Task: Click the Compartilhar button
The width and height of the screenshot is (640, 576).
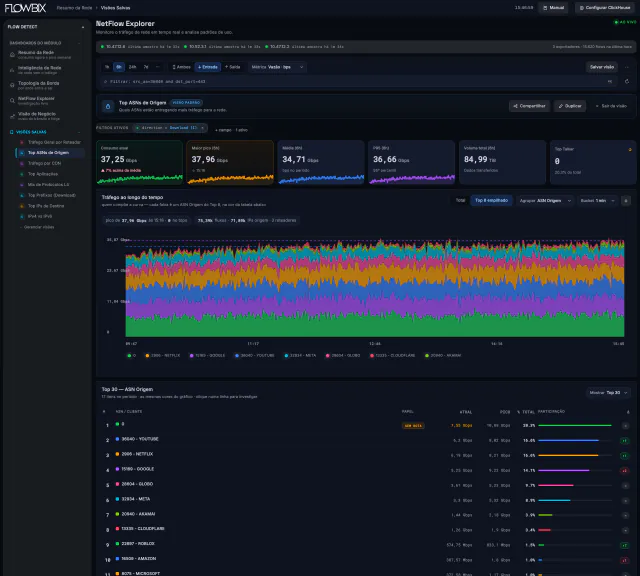Action: point(529,106)
